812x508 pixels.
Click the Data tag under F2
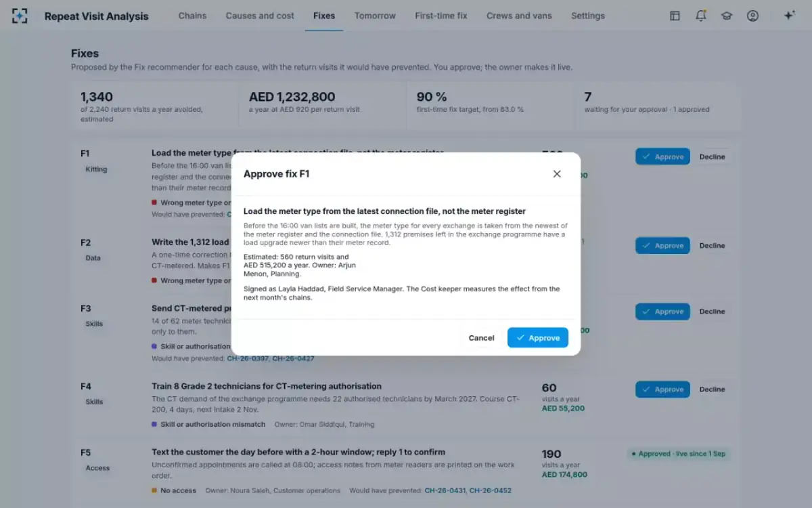[x=93, y=258]
